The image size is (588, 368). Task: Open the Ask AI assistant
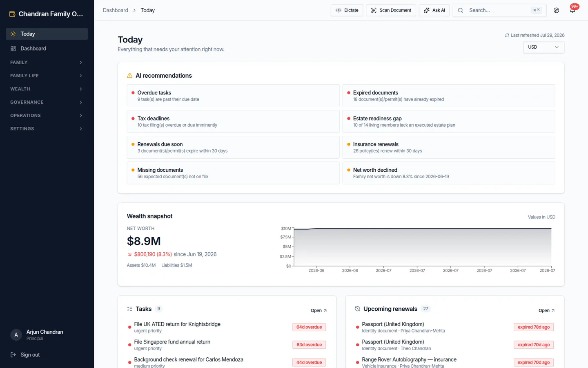[434, 10]
